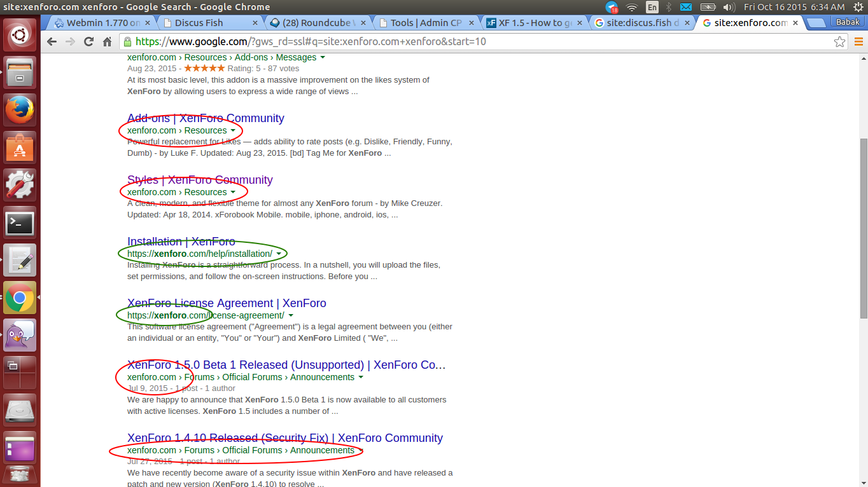This screenshot has height=487, width=868.
Task: Open the battery status indicator
Action: [708, 7]
